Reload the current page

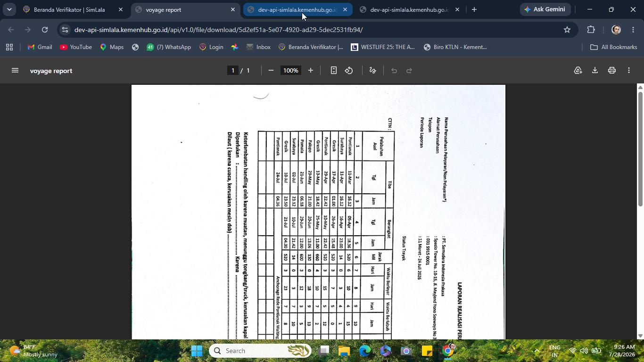pyautogui.click(x=45, y=30)
